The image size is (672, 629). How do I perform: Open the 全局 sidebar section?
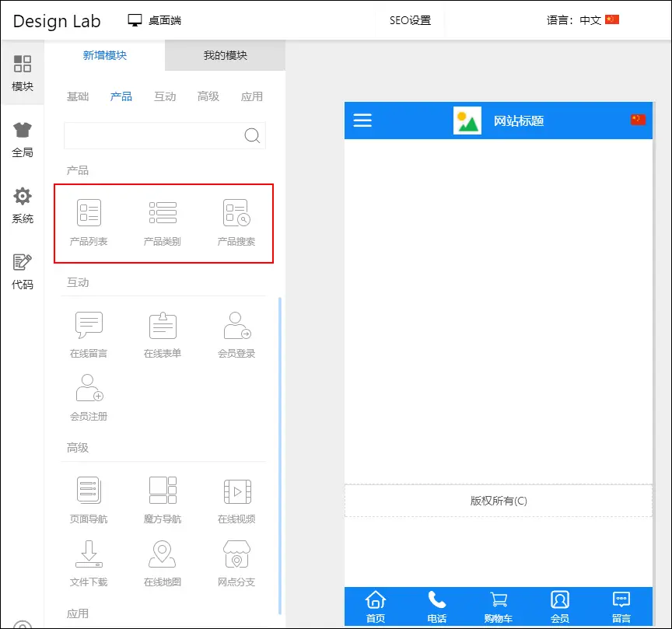[23, 140]
